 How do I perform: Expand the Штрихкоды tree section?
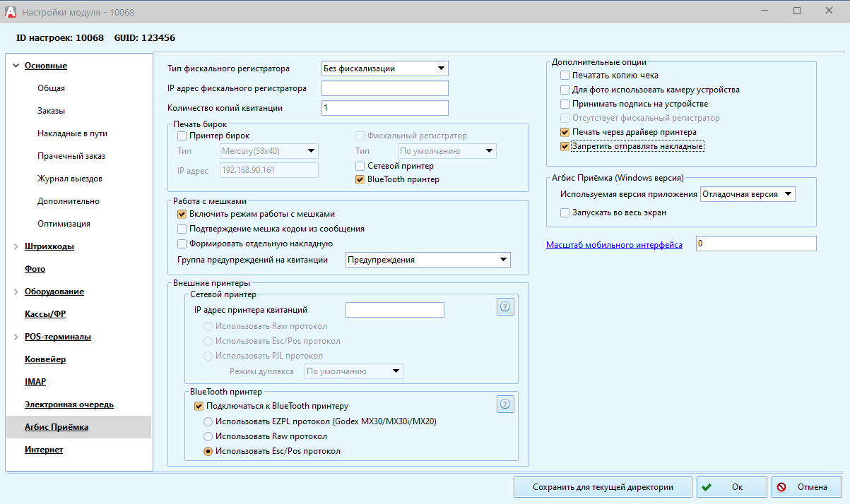click(16, 246)
